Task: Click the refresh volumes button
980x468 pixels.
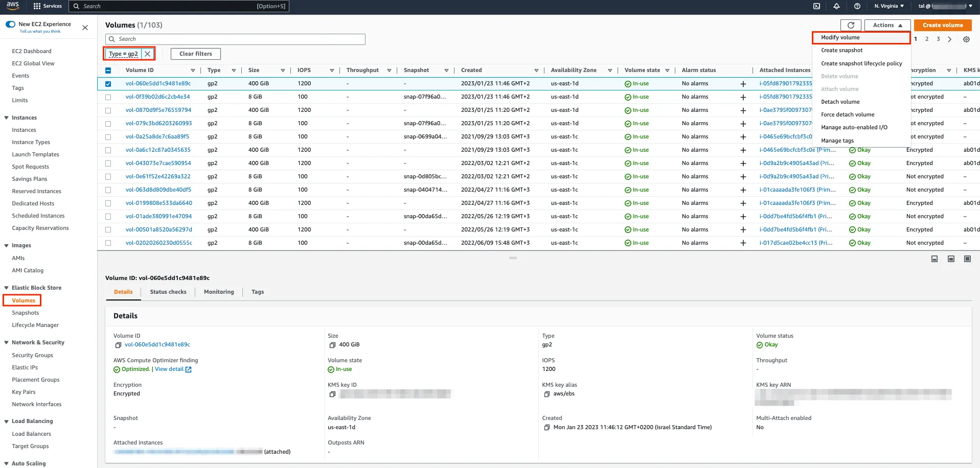Action: click(851, 25)
